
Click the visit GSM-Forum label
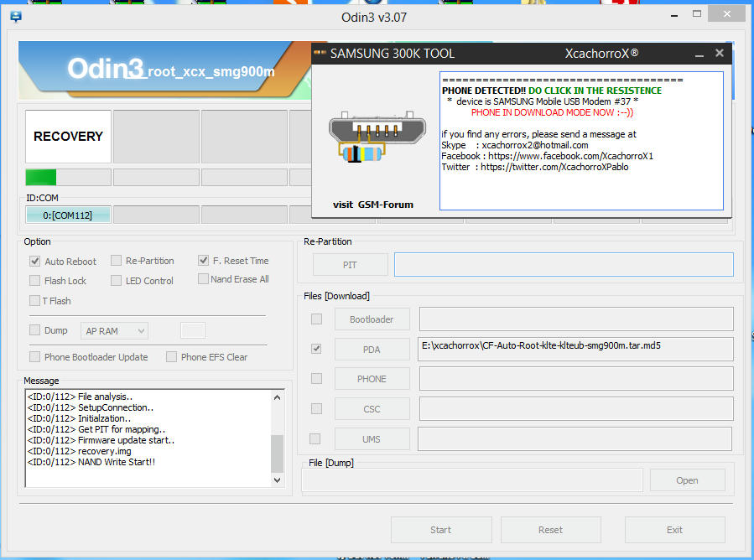pyautogui.click(x=373, y=205)
